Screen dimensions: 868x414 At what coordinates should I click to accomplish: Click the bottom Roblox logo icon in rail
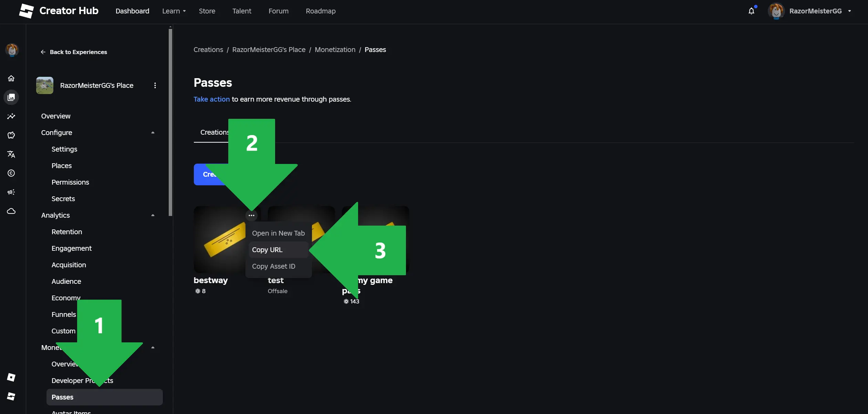11,396
